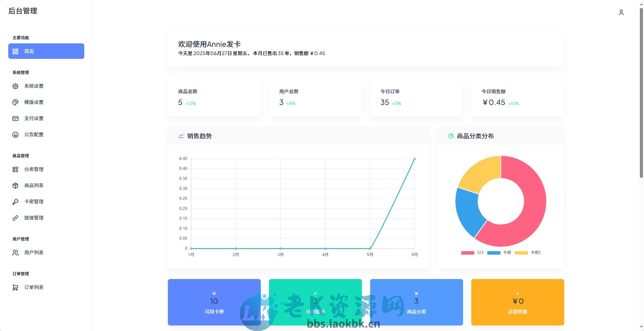Image resolution: width=644 pixels, height=331 pixels.
Task: Click the orange 总销售额 card
Action: pos(517,302)
